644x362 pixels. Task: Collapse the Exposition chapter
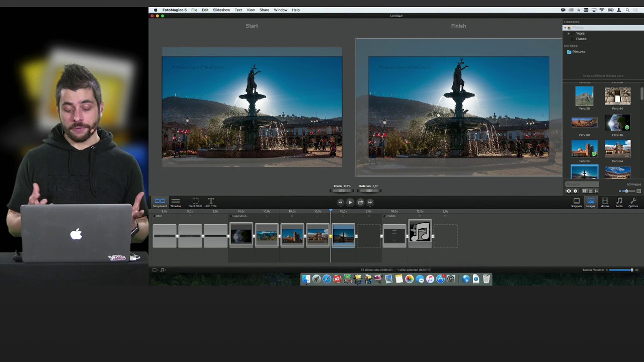231,216
